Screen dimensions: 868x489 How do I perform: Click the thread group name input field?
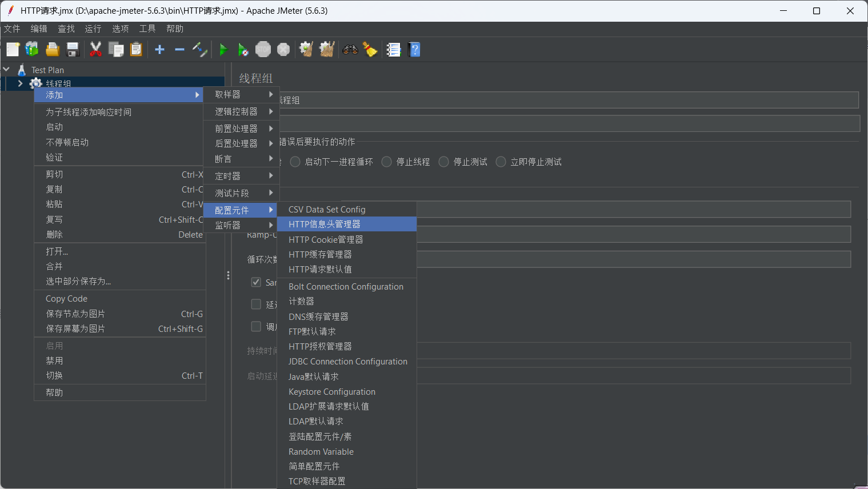pyautogui.click(x=569, y=100)
